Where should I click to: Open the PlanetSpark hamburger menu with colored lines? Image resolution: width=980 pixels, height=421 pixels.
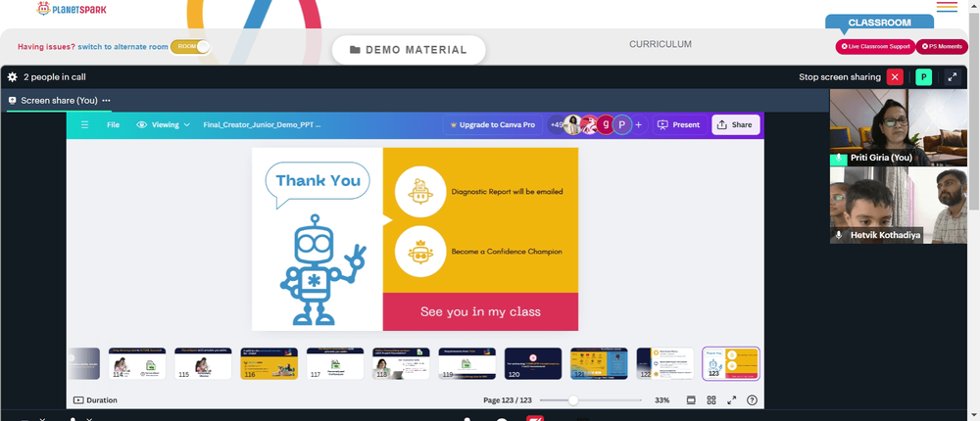point(947,7)
